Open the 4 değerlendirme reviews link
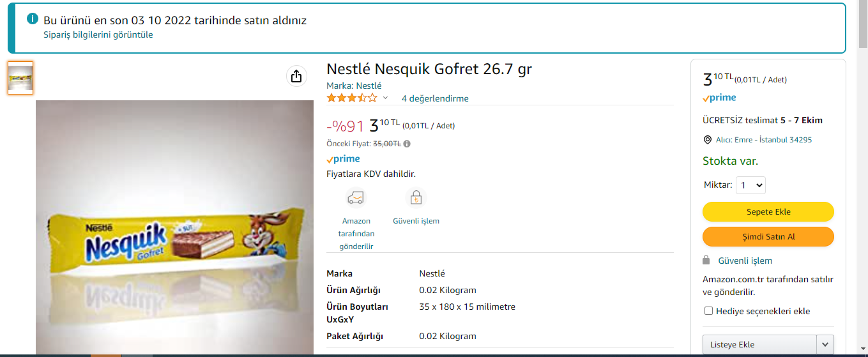This screenshot has height=357, width=868. (435, 98)
